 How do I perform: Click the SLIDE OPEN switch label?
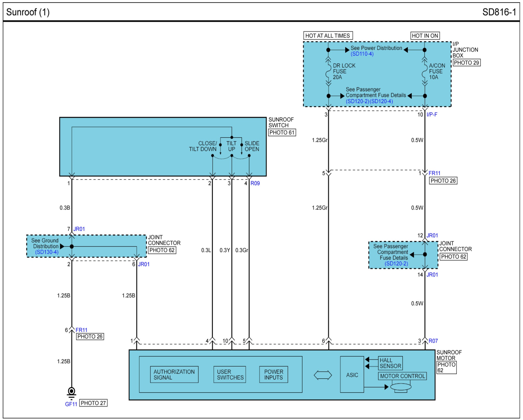(252, 146)
